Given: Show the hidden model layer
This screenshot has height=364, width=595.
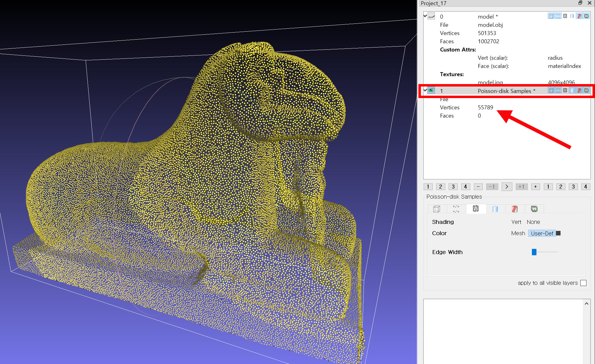Looking at the screenshot, I should [x=431, y=16].
